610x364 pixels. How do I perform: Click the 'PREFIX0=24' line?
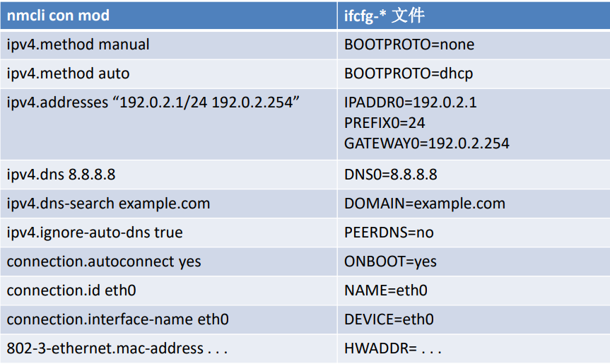click(385, 123)
